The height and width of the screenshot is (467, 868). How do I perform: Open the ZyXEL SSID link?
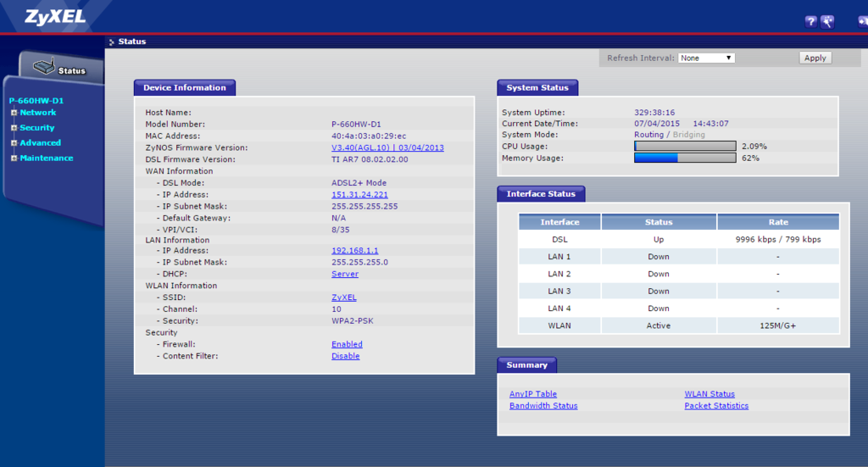[x=343, y=297]
